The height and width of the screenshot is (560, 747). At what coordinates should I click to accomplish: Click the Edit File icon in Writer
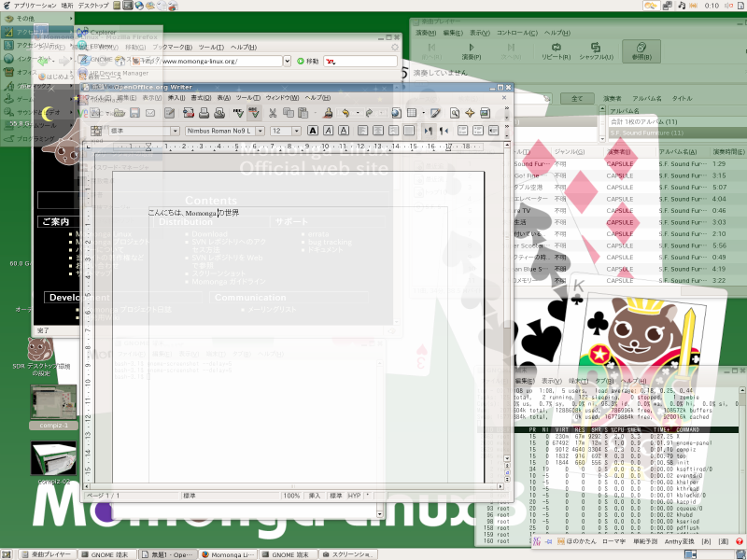click(x=170, y=113)
